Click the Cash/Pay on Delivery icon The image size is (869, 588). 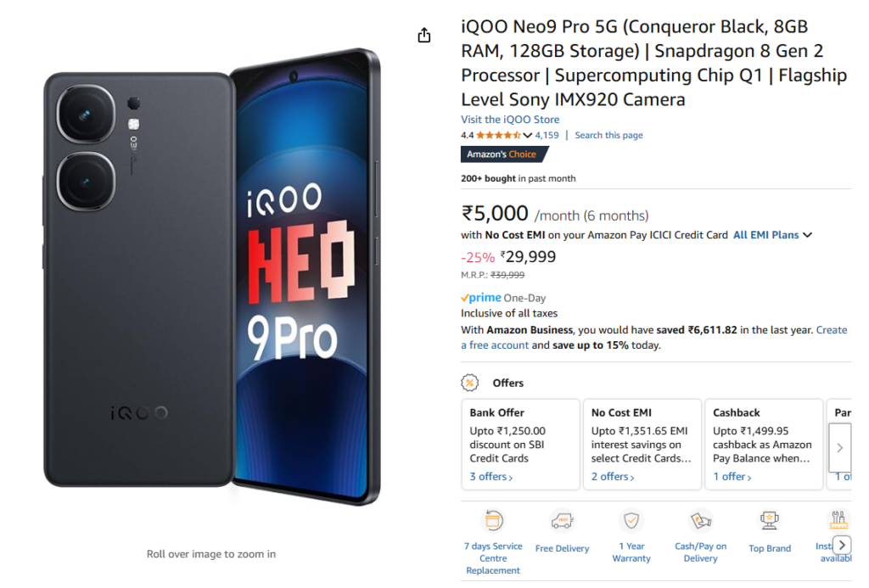pyautogui.click(x=700, y=520)
